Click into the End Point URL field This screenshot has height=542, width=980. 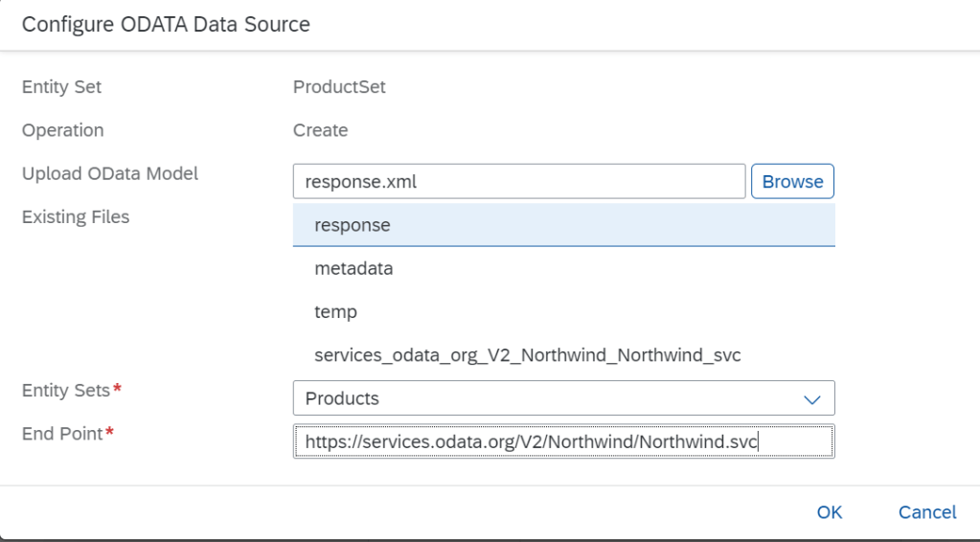click(563, 441)
